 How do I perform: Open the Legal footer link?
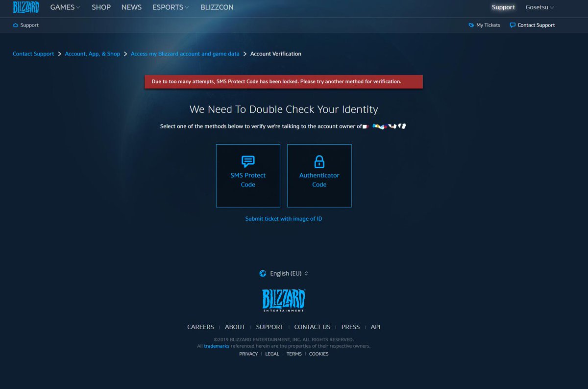(272, 354)
